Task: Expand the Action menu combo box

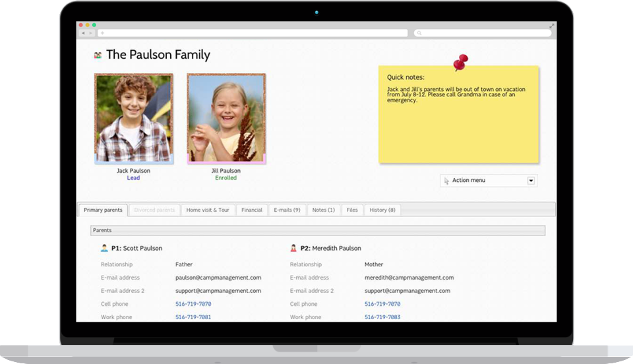Action: coord(489,181)
